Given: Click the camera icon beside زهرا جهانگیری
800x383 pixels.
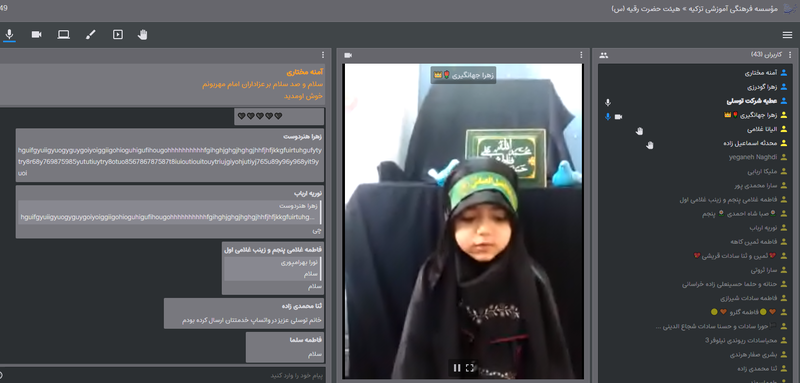Looking at the screenshot, I should point(618,117).
